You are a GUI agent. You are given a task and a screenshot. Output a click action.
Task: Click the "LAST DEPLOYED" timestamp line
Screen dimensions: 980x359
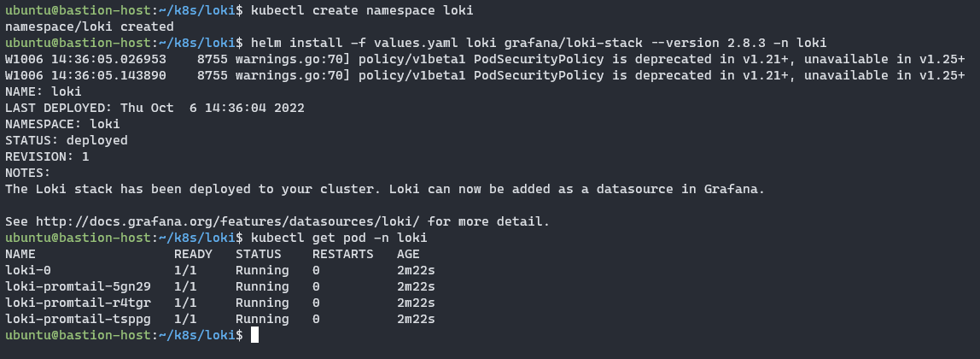point(155,108)
